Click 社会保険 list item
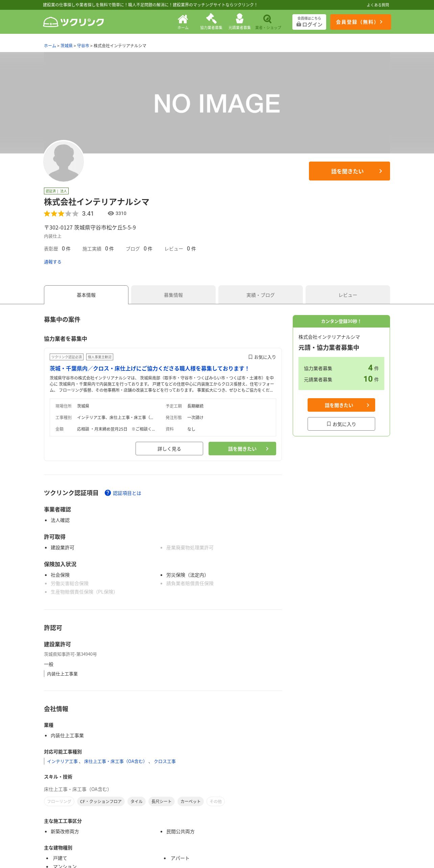 point(60,575)
